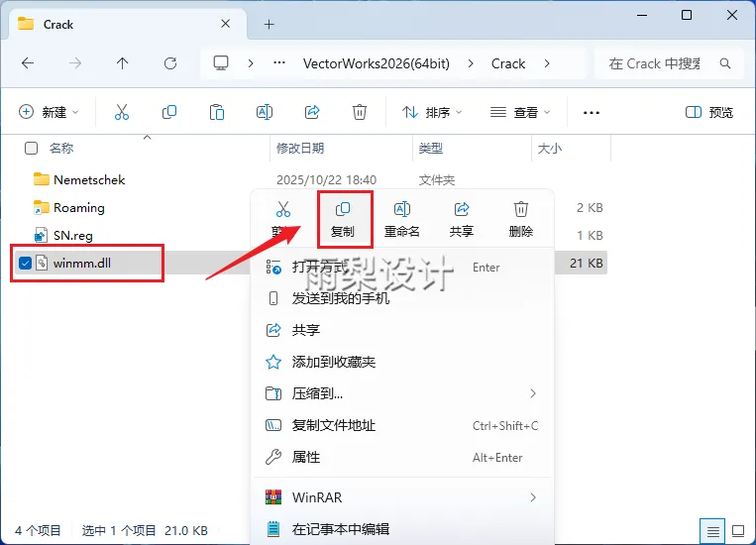Expand the WinRAR submenu
This screenshot has height=545, width=756.
[533, 497]
